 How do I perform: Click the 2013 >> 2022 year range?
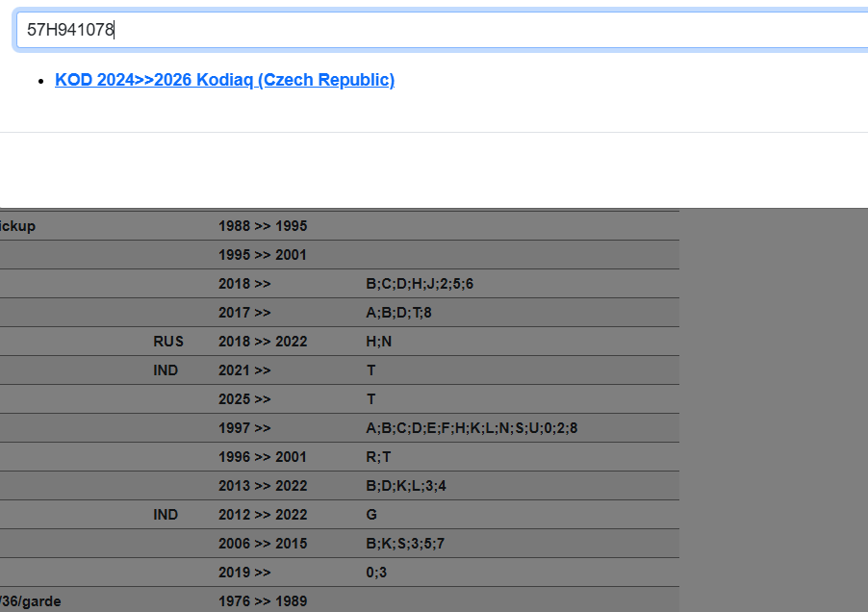click(263, 486)
